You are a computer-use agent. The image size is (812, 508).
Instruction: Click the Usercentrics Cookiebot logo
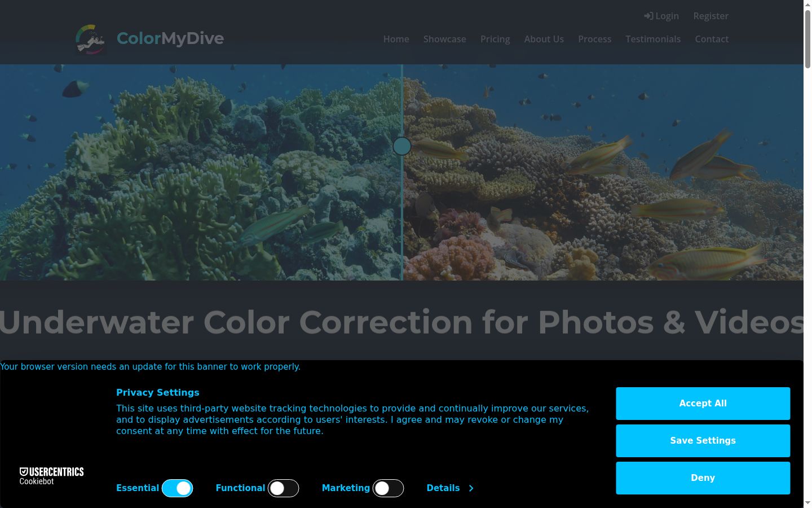tap(51, 476)
